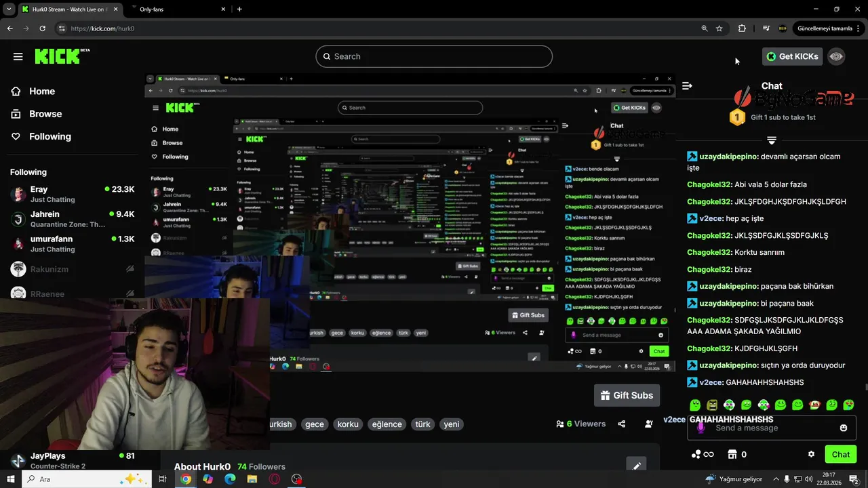Click the Gift Subs button under the stream
Screen dimensions: 868x488
pyautogui.click(x=627, y=395)
